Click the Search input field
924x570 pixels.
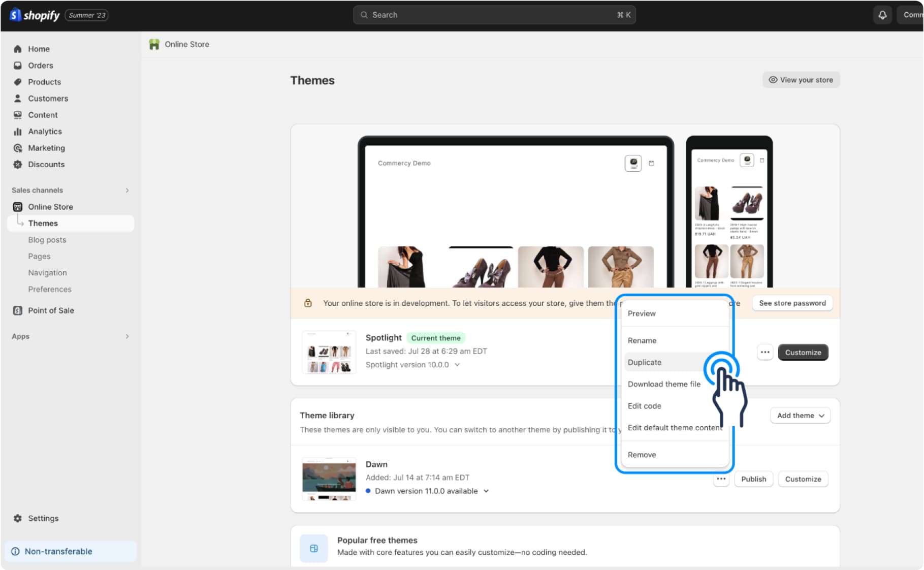tap(494, 15)
